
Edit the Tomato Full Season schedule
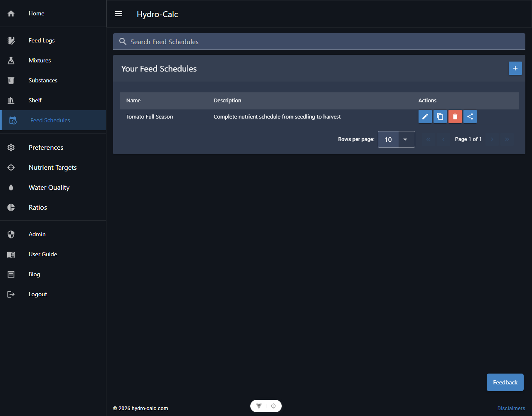click(425, 116)
